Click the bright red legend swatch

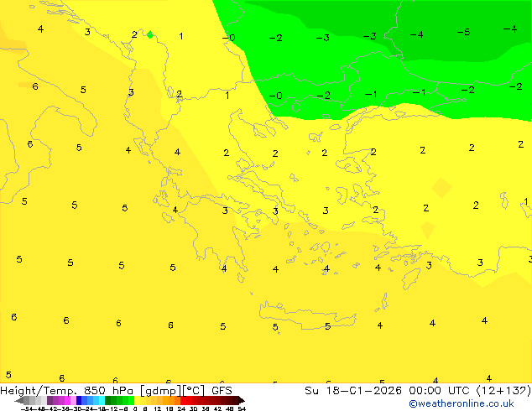tap(183, 401)
